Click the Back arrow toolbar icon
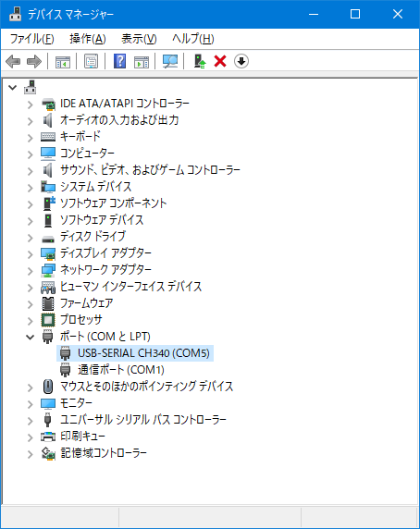 (x=14, y=61)
